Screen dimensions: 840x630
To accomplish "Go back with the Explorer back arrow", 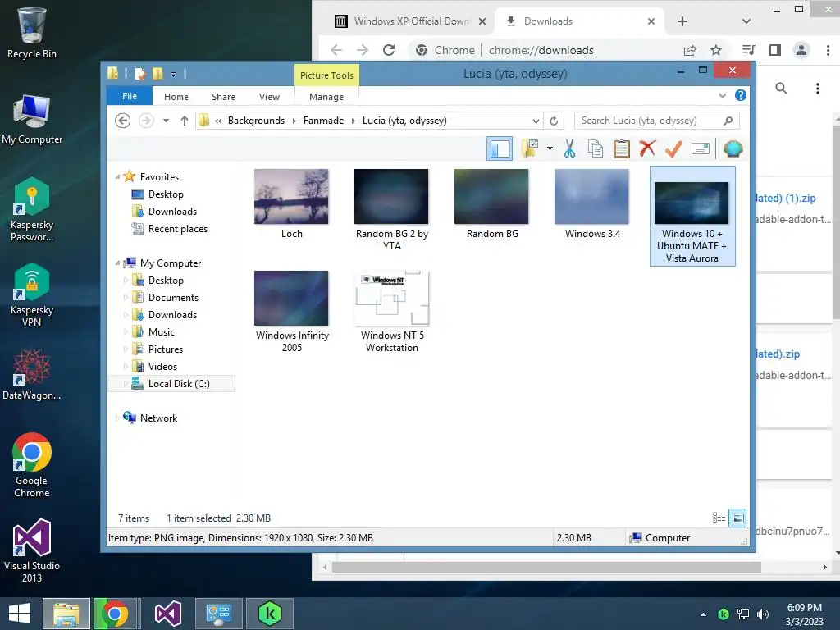I will [123, 121].
